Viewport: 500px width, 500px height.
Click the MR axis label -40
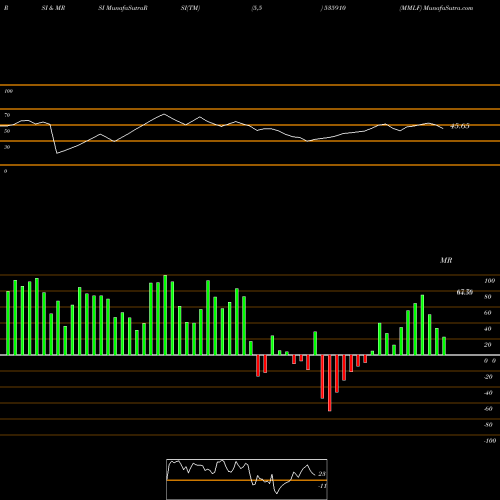(488, 393)
